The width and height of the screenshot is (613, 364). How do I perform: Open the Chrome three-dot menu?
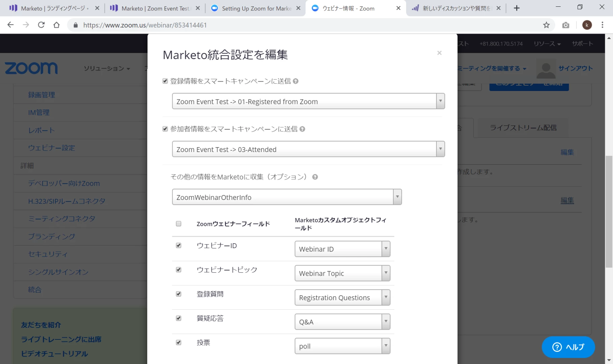(x=602, y=25)
